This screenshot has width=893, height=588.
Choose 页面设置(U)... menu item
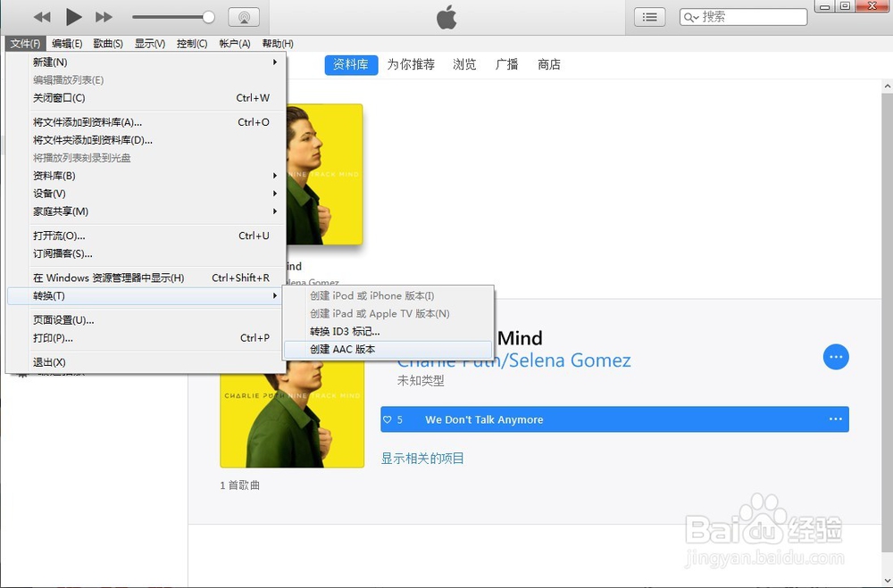coord(146,320)
